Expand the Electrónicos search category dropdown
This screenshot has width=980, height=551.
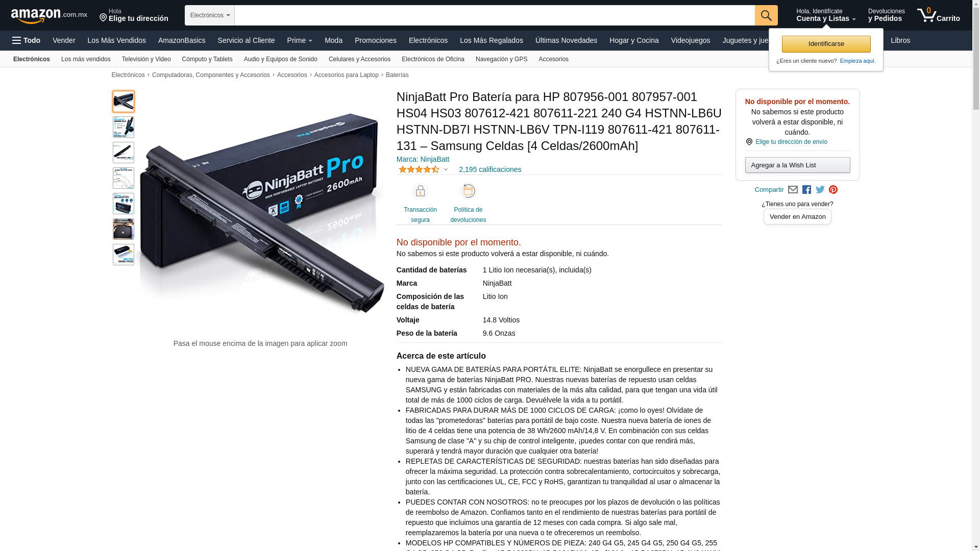[210, 15]
